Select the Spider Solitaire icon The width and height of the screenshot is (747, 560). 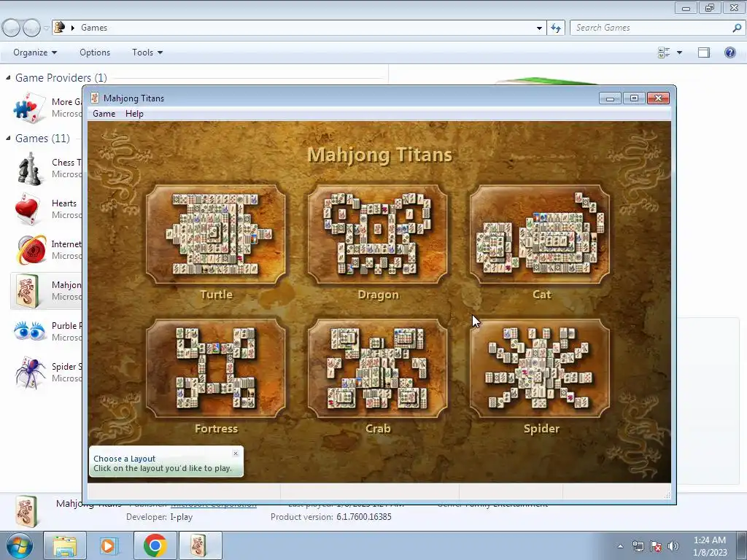point(29,373)
